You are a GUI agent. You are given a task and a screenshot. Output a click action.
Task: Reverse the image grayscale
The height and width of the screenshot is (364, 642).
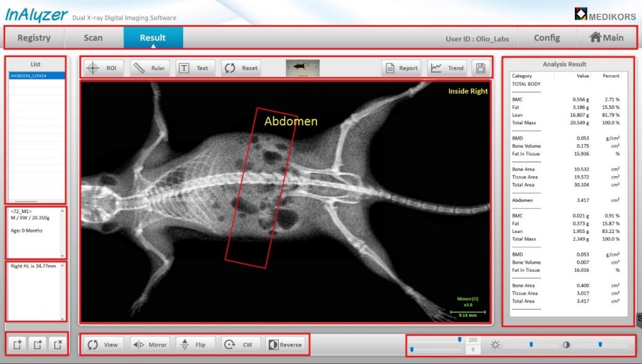coord(286,345)
